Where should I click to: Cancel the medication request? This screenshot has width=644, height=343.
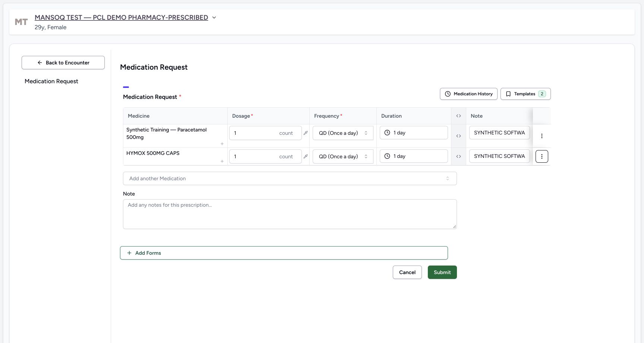click(x=407, y=272)
